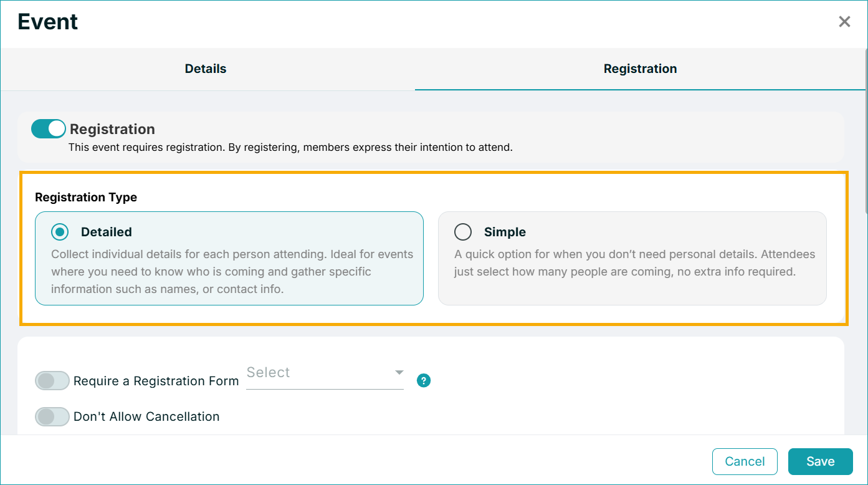Select the Detailed radio button

(x=60, y=232)
